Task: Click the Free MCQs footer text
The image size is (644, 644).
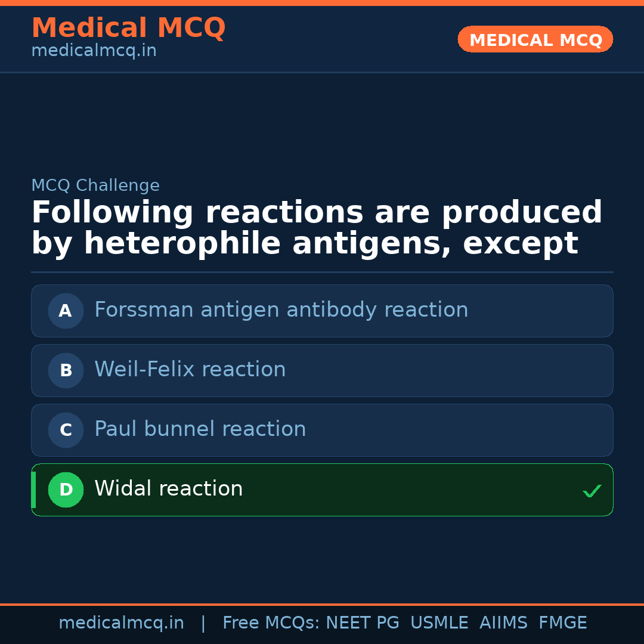Action: point(271,623)
